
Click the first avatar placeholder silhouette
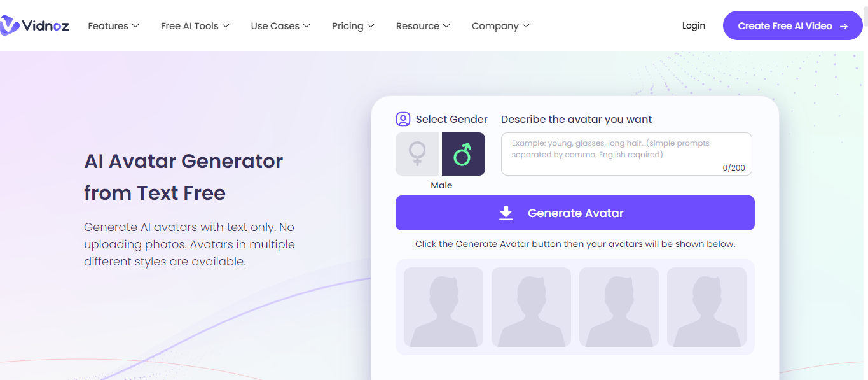443,307
